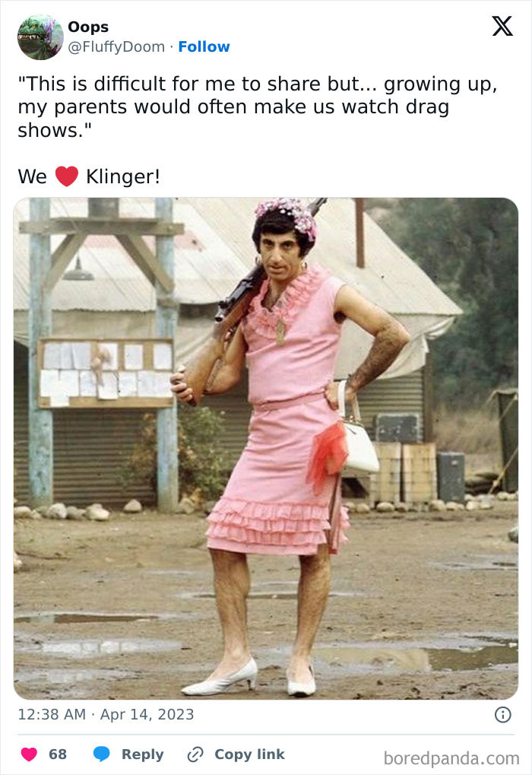Click the word Klinger! in the tweet

(123, 176)
